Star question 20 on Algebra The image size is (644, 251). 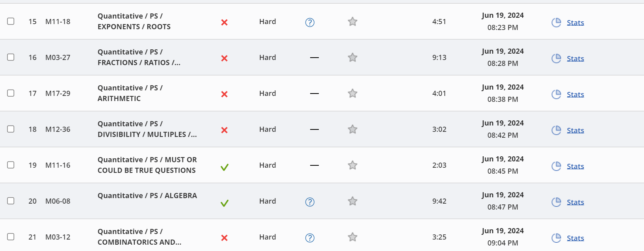[352, 201]
